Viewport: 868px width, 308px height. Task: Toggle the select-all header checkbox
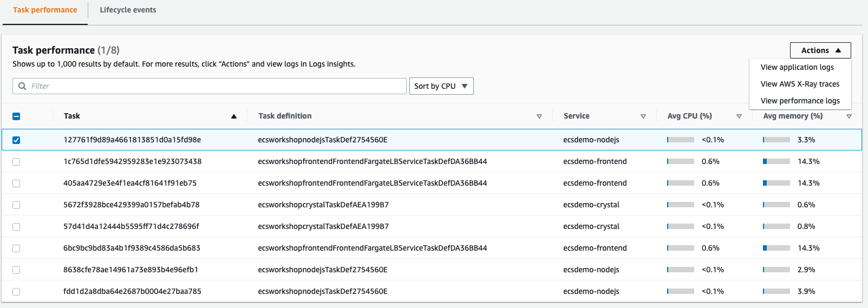point(16,116)
